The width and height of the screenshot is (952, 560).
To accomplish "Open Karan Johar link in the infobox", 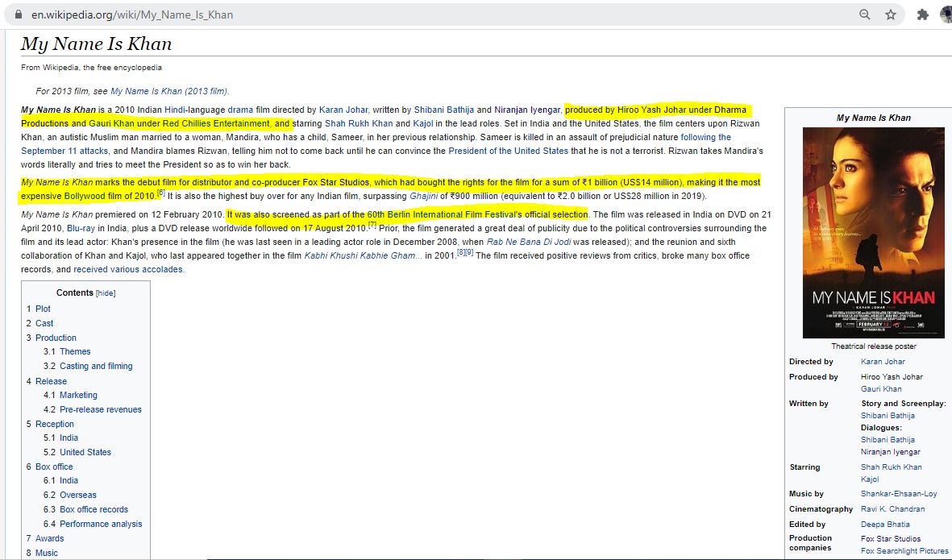I will coord(883,362).
